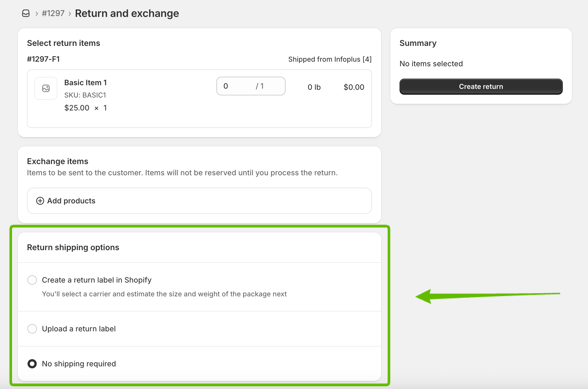Click No items selected in Summary
This screenshot has width=588, height=389.
tap(431, 64)
